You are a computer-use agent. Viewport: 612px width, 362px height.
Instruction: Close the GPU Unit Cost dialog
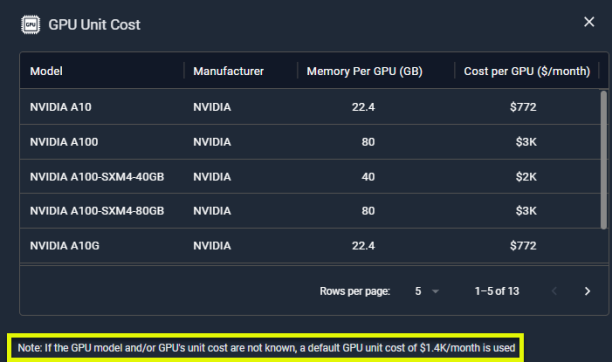pos(589,22)
